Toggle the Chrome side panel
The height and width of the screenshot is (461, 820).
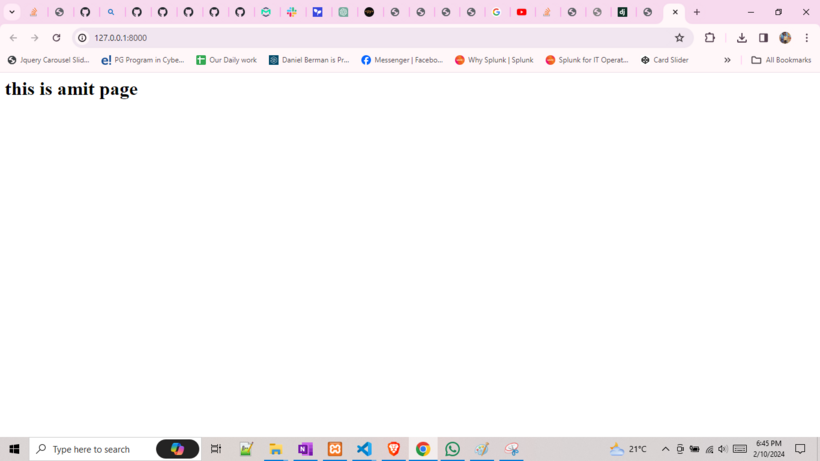(763, 38)
